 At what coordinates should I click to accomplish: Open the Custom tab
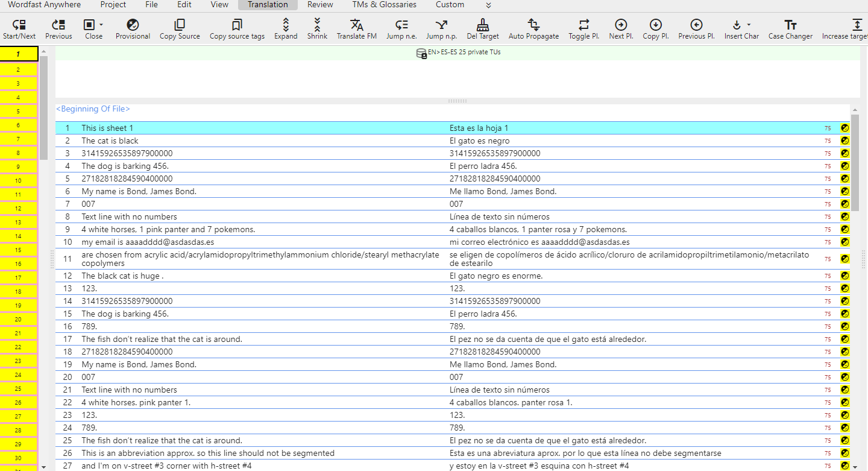[x=450, y=5]
